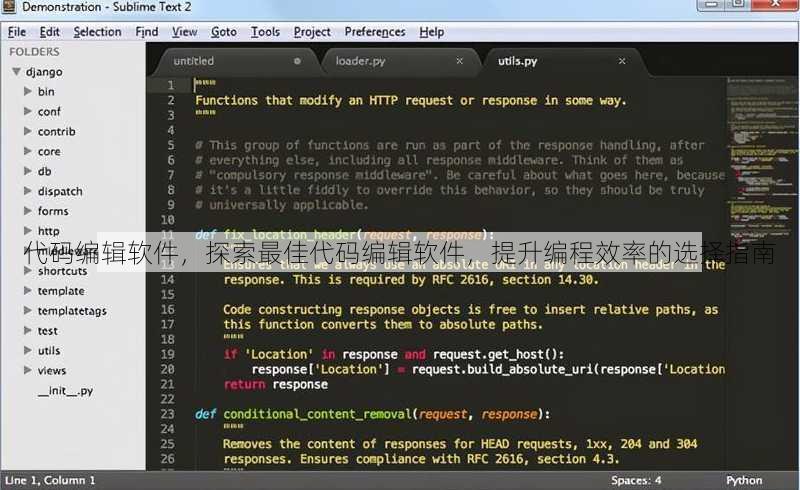Image resolution: width=800 pixels, height=490 pixels.
Task: Click 'universally applicable.' comment on line 9
Action: pos(282,205)
